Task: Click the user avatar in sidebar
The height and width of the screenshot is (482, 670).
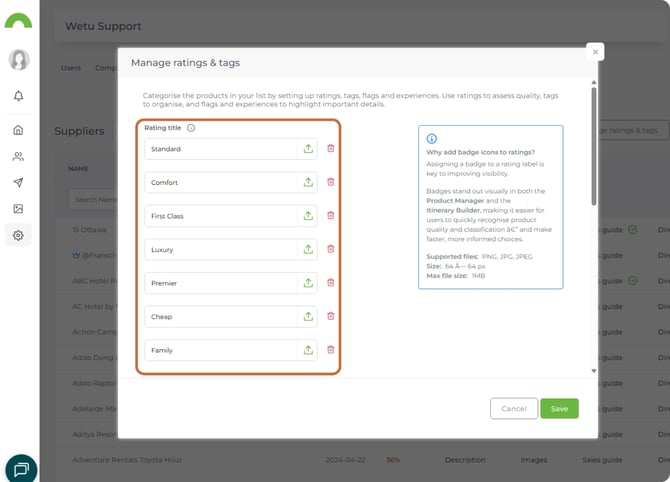Action: (19, 59)
